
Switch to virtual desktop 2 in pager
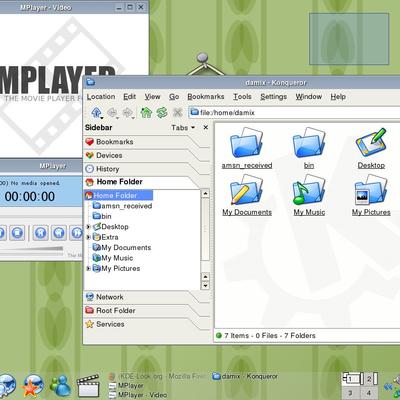click(x=369, y=379)
